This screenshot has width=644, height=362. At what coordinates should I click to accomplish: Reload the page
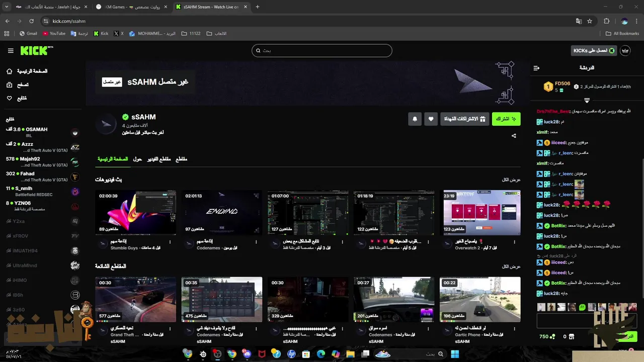tap(31, 21)
